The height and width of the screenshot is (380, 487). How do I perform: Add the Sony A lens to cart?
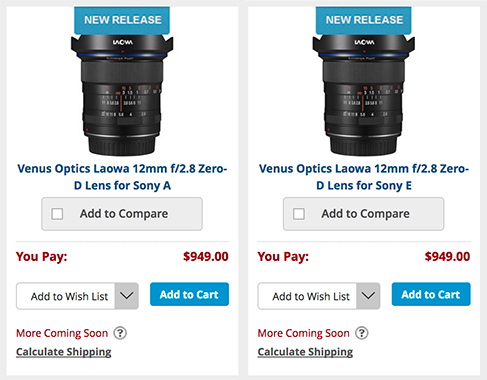[189, 294]
